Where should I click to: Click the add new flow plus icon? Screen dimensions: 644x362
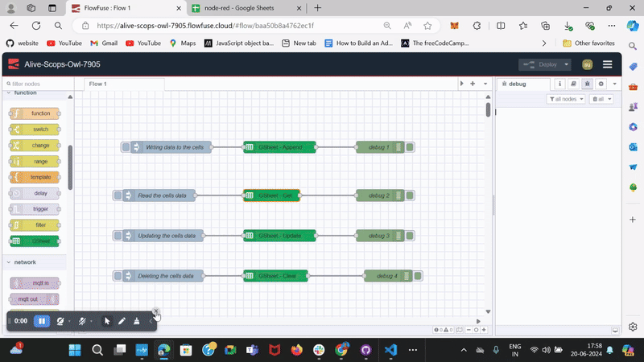(x=473, y=84)
